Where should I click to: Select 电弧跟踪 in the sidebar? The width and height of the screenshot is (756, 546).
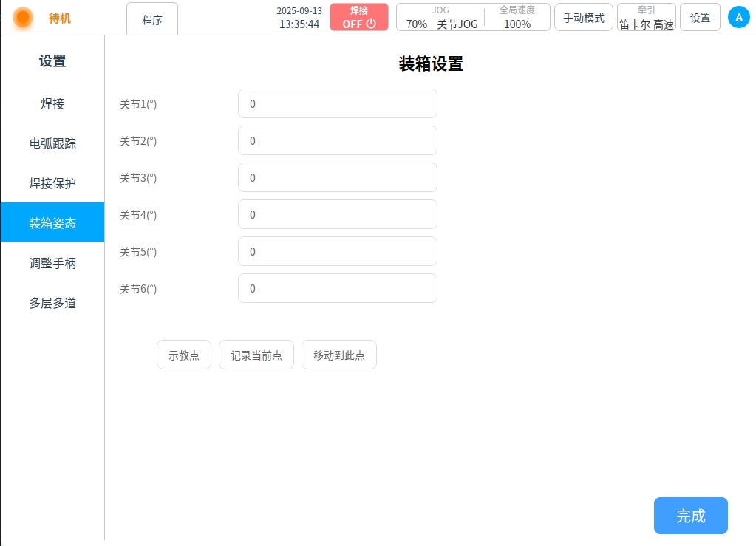[52, 143]
